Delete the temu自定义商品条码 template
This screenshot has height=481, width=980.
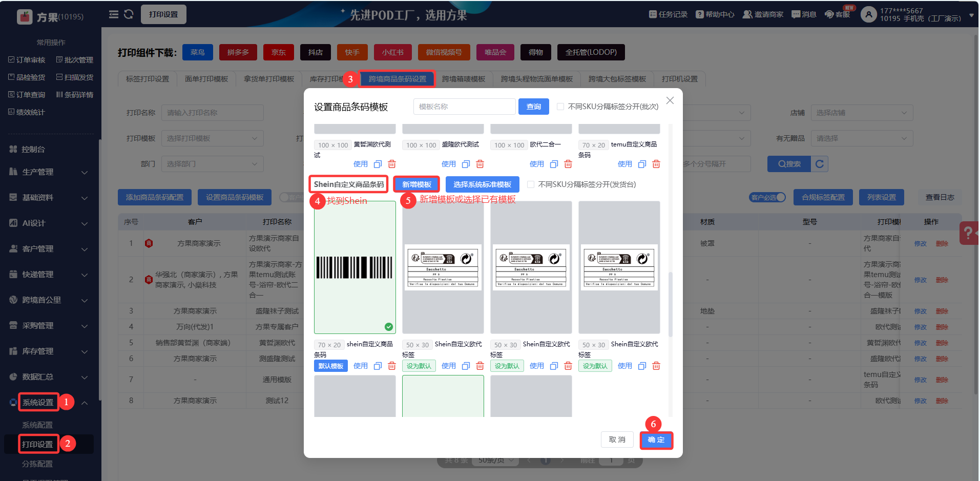[x=656, y=164]
